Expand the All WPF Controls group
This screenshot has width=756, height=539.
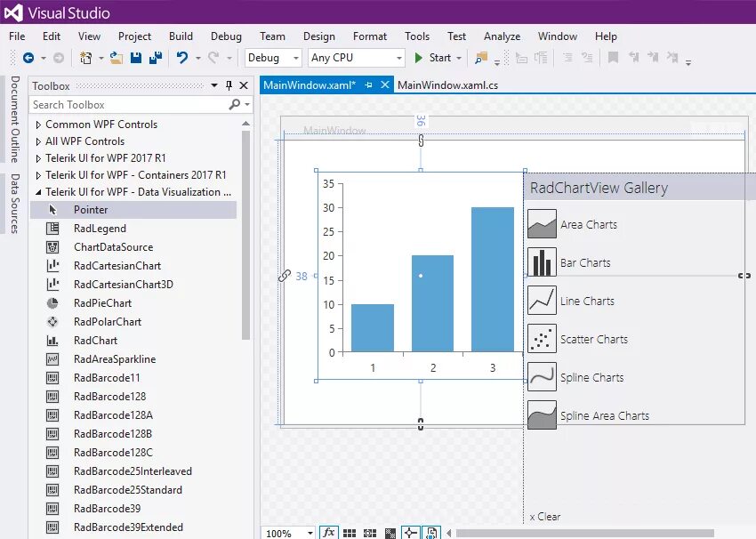[x=38, y=141]
